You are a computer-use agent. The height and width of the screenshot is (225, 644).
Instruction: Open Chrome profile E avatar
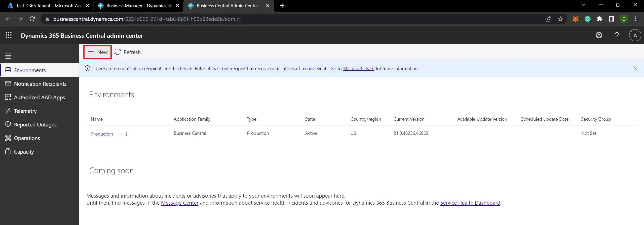point(624,19)
